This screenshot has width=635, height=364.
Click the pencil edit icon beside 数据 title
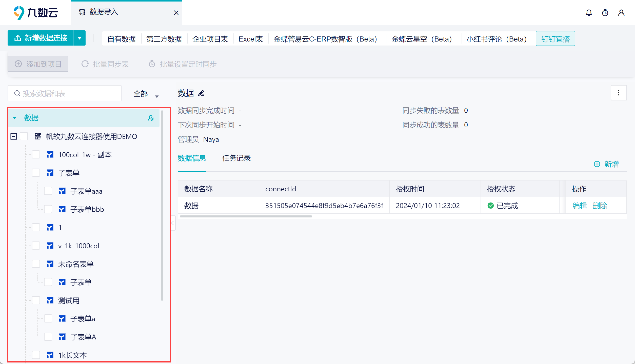pos(201,93)
